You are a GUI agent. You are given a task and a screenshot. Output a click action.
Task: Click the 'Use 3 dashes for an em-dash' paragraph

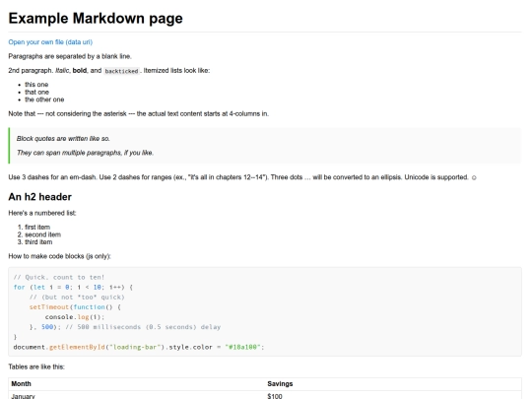pyautogui.click(x=242, y=177)
